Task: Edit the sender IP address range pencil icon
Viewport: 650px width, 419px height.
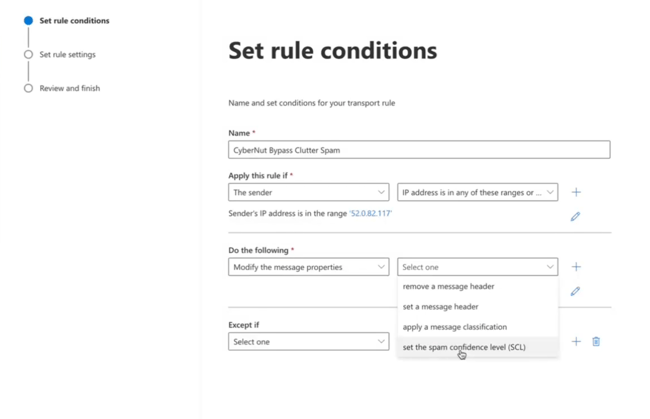Action: coord(575,216)
